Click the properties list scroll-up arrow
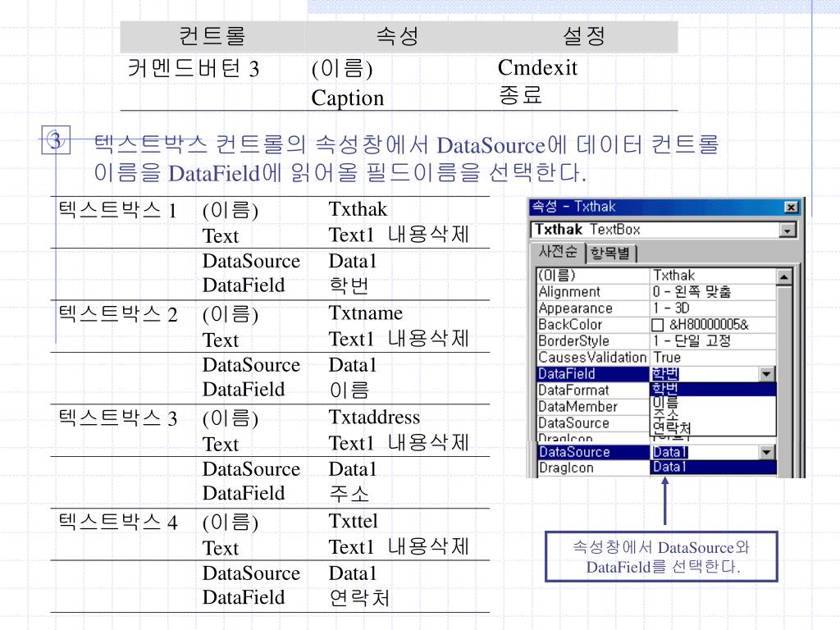 click(783, 277)
